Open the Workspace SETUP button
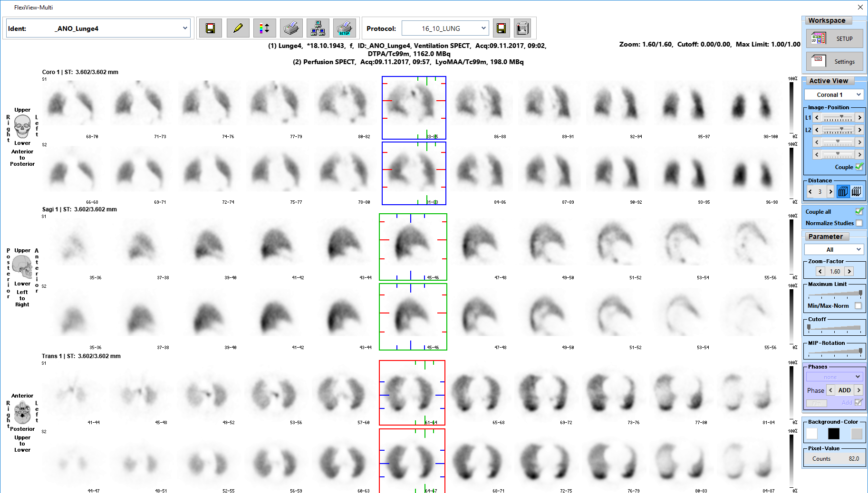868x493 pixels. coord(834,39)
